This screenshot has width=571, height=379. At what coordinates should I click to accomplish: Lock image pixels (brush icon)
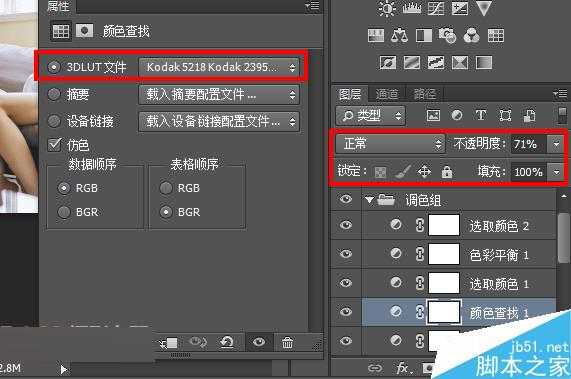click(403, 171)
